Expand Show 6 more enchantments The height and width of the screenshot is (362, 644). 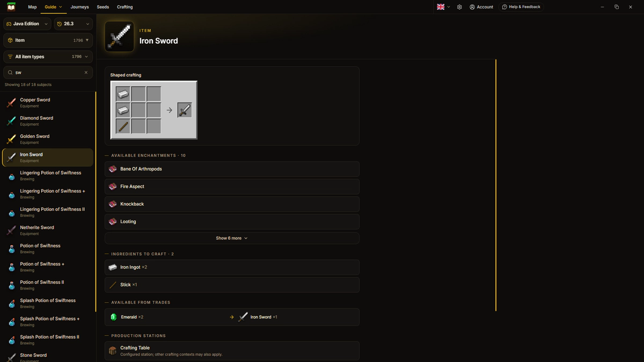(x=232, y=238)
